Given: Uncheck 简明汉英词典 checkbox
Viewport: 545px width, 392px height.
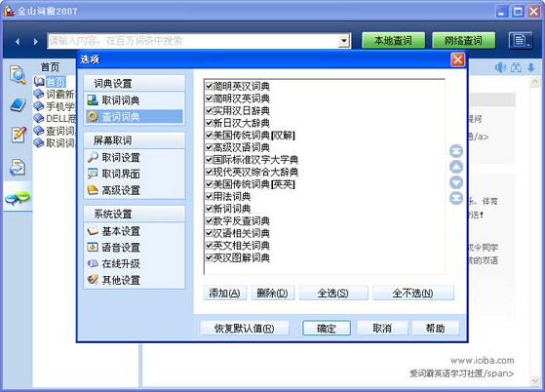Looking at the screenshot, I should pyautogui.click(x=209, y=98).
